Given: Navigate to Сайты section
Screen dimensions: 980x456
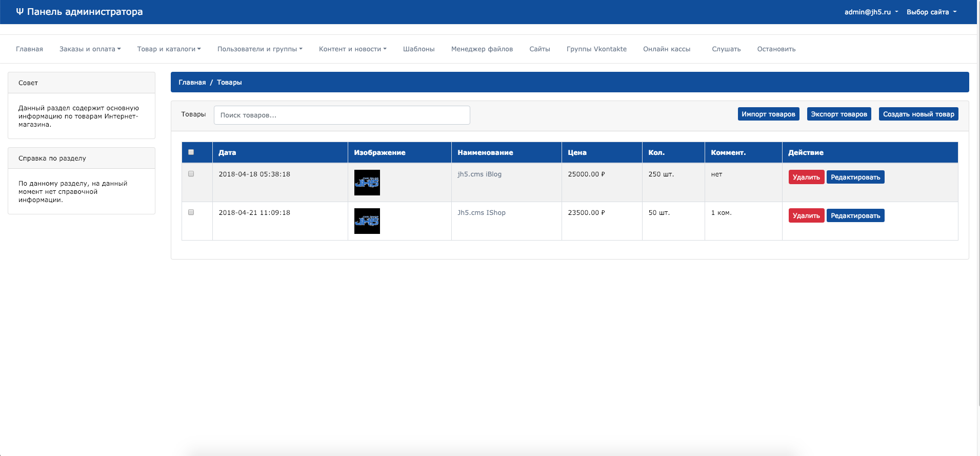Looking at the screenshot, I should click(540, 49).
